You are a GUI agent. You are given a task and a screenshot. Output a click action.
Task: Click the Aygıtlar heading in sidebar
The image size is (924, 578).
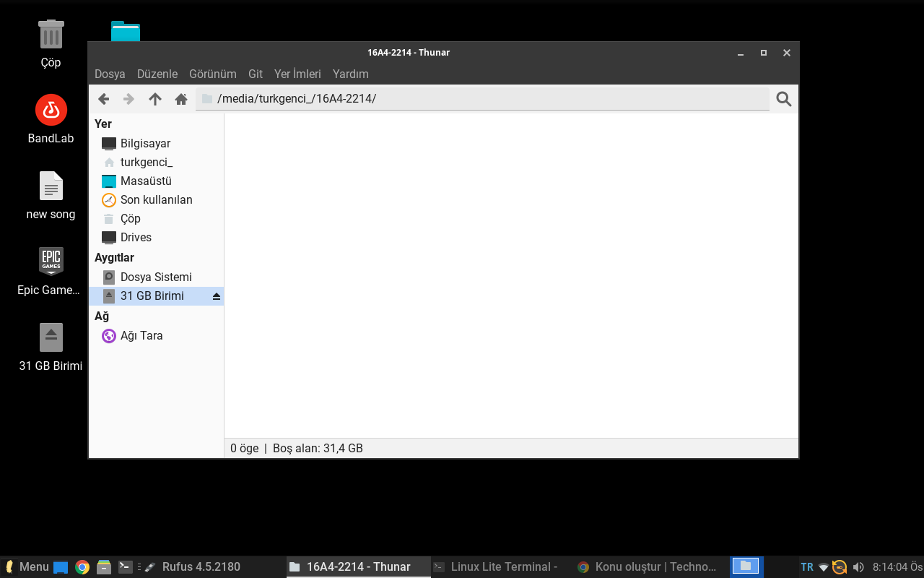(x=114, y=258)
